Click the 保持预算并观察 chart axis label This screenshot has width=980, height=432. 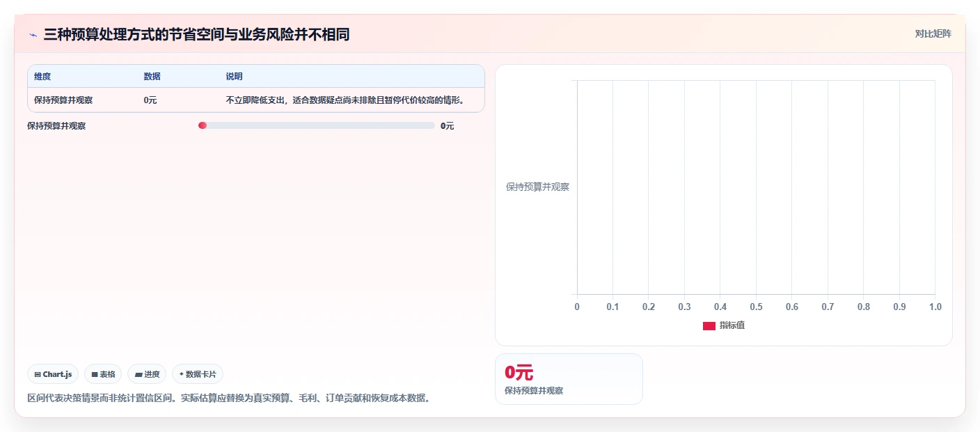(537, 187)
